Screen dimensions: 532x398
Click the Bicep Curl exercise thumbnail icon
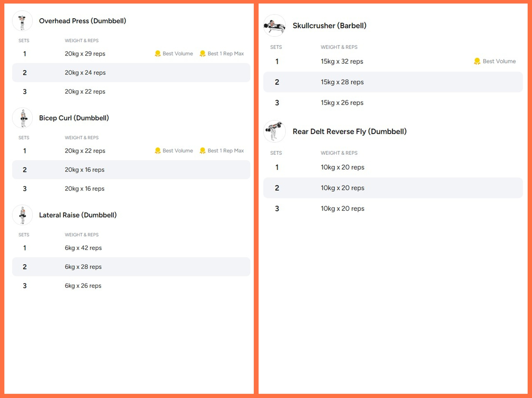(x=22, y=118)
